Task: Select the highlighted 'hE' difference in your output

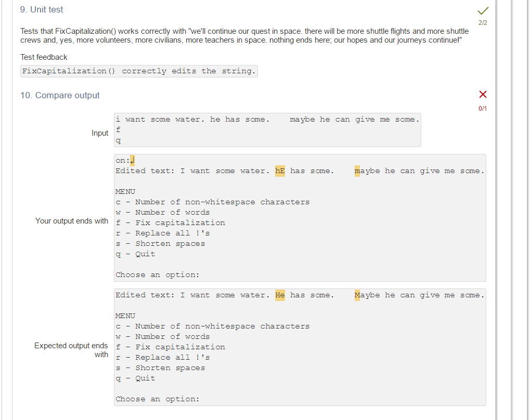Action: pos(280,170)
